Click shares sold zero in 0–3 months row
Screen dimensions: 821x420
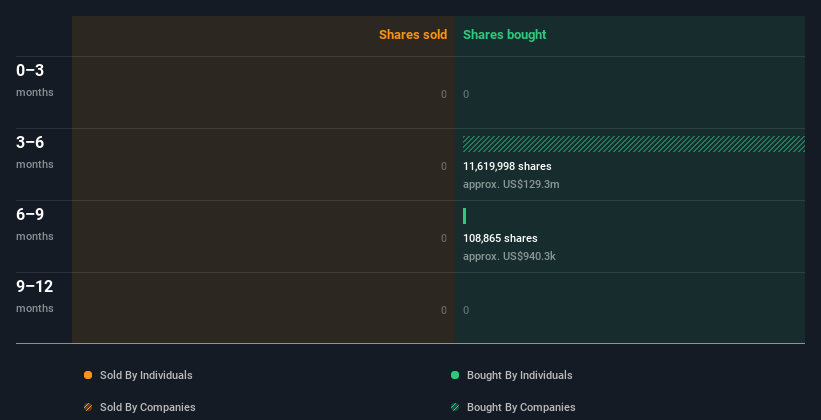(x=444, y=94)
